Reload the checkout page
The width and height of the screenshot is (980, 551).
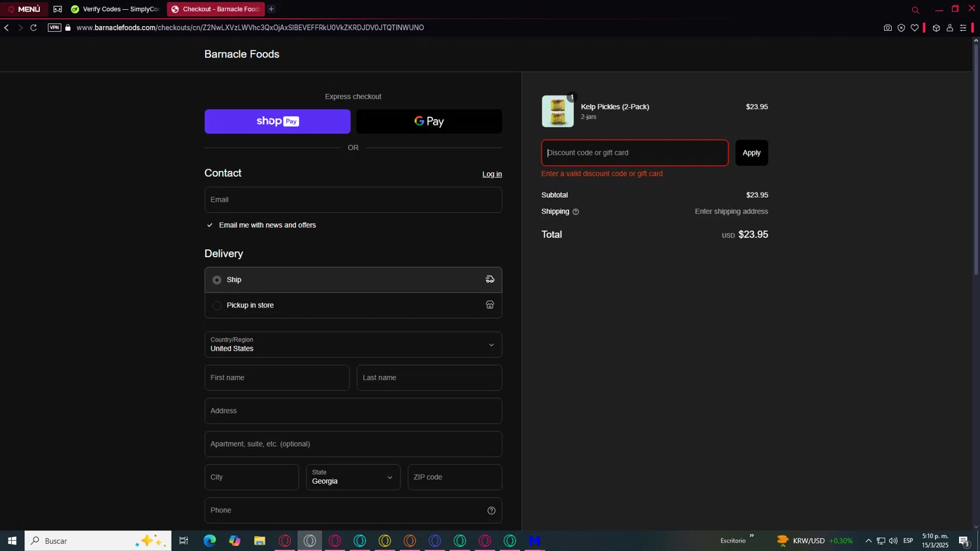pyautogui.click(x=34, y=27)
